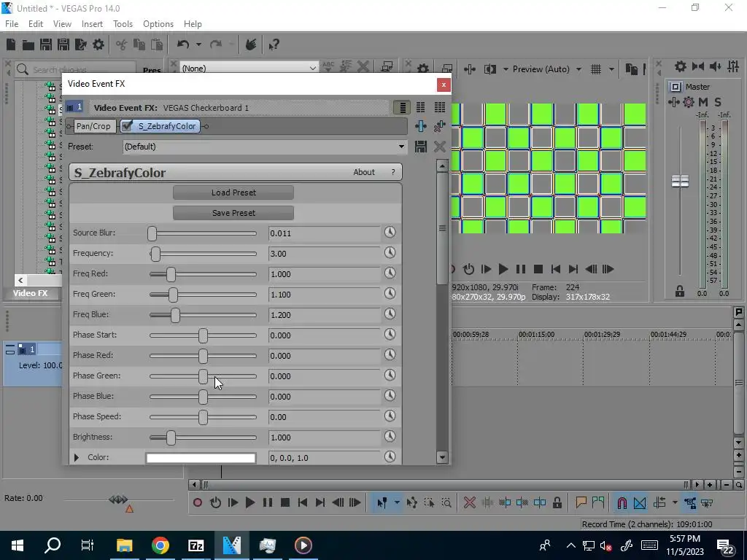Open the Undo history dropdown arrow
The width and height of the screenshot is (747, 560).
(198, 44)
